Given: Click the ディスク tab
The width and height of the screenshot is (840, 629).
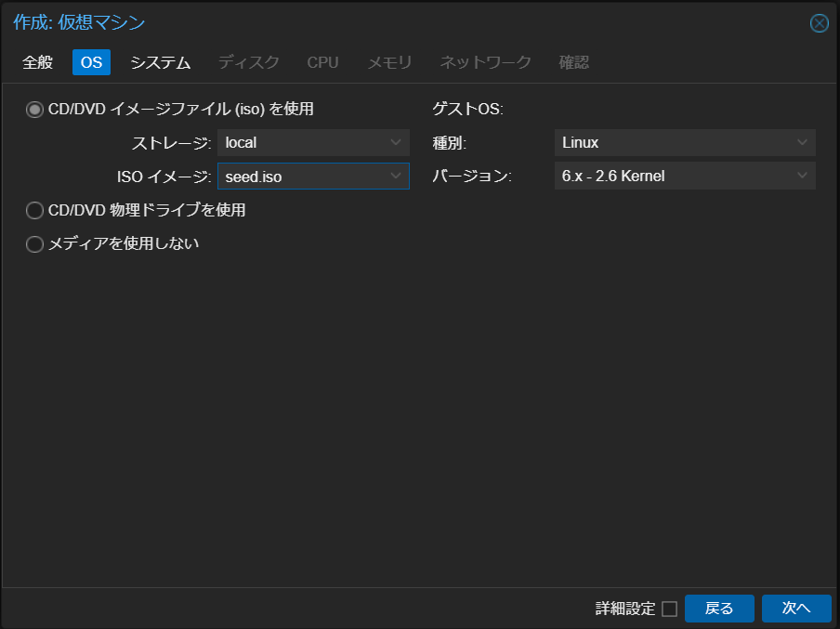Looking at the screenshot, I should [x=249, y=62].
